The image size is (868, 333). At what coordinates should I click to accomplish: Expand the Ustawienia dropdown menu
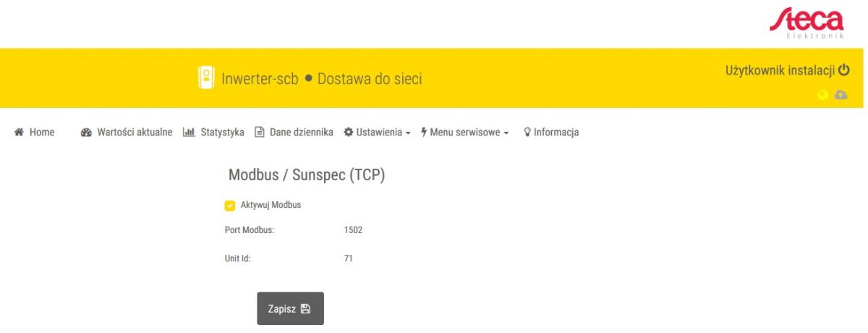click(377, 132)
